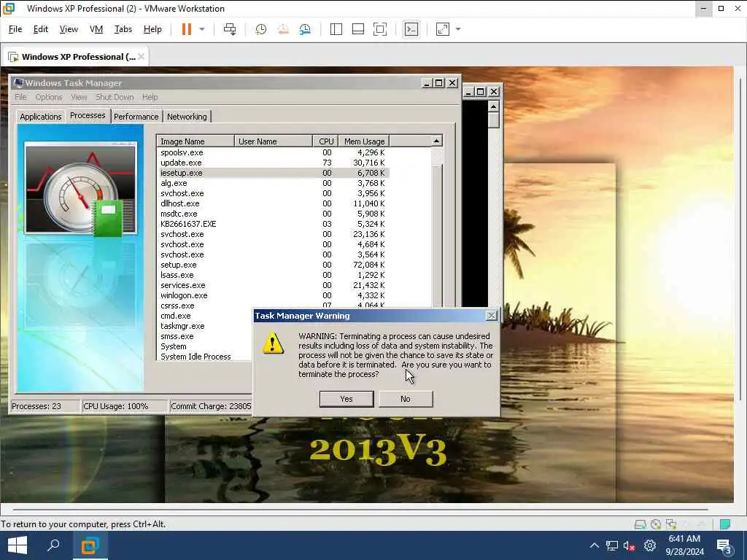Open the snapshot manager icon

click(305, 29)
